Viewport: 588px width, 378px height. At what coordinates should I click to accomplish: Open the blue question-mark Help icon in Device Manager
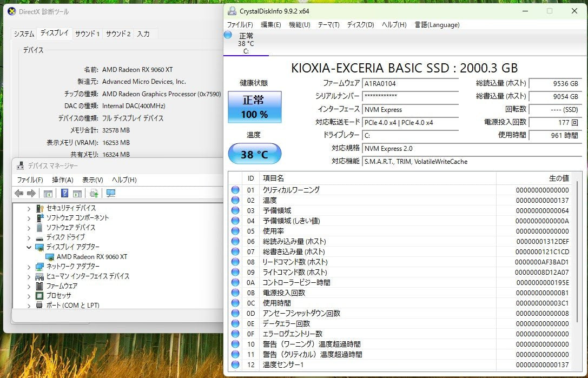click(64, 193)
